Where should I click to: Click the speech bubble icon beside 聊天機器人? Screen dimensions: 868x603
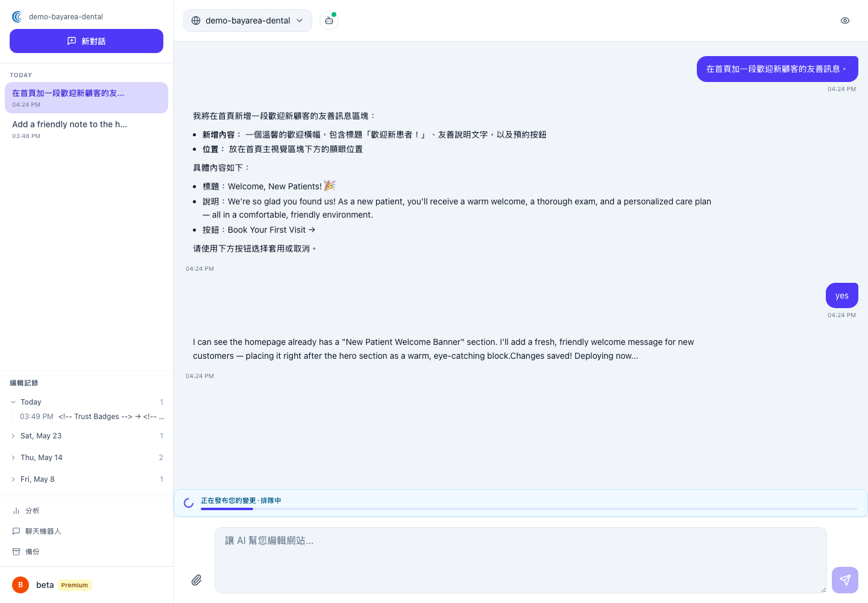point(16,531)
